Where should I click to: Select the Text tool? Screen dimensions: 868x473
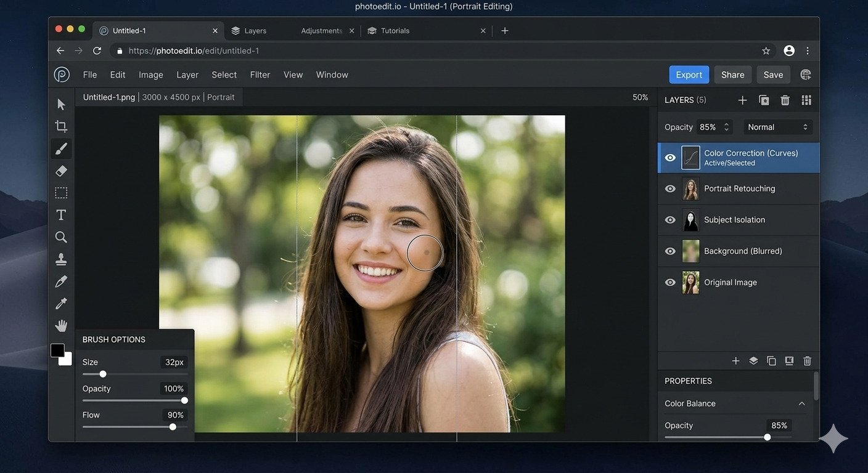[61, 215]
